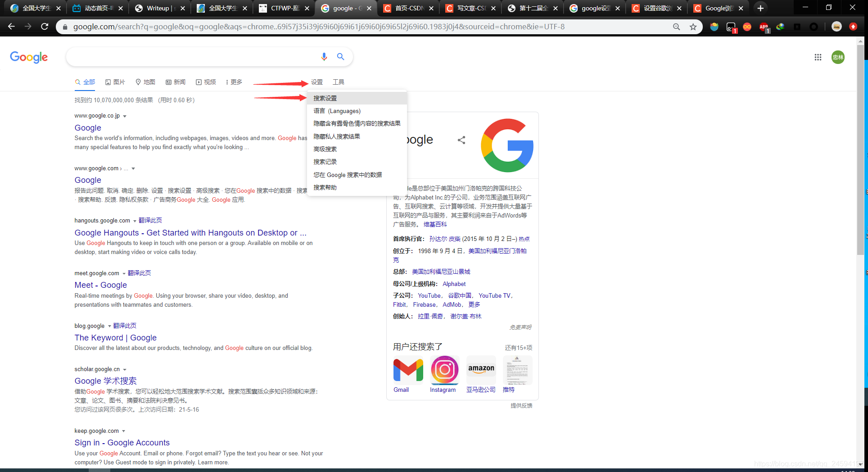Choose 语言 (Languages) in the menu
Screen dimensions: 868x472
[x=357, y=111]
